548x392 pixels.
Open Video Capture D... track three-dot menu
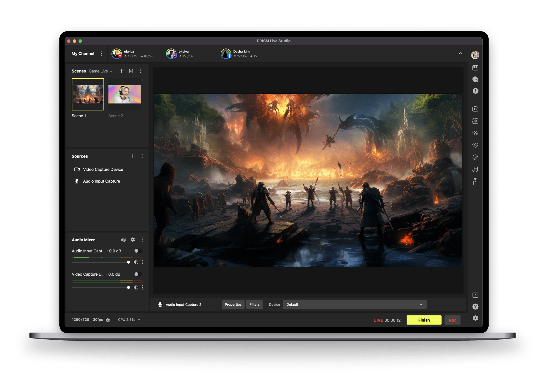pos(142,287)
